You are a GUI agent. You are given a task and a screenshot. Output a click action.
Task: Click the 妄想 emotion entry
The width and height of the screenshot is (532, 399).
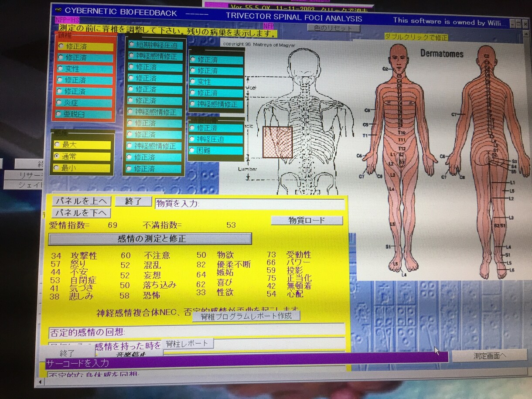[152, 276]
